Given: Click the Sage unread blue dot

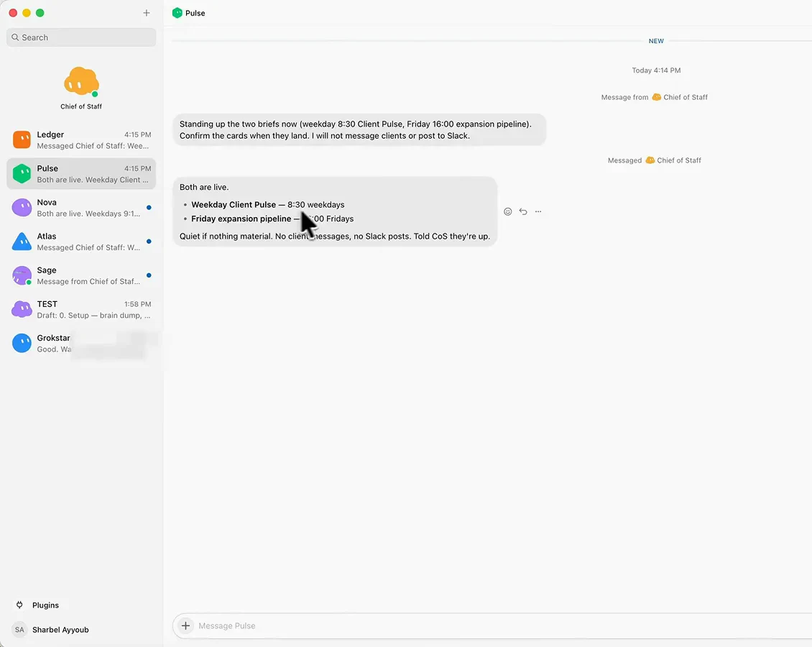Looking at the screenshot, I should tap(149, 275).
